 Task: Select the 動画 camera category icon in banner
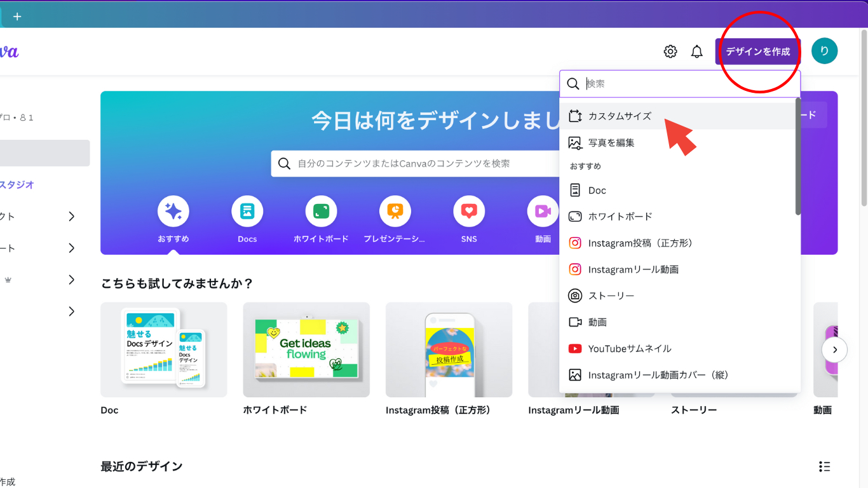pyautogui.click(x=543, y=212)
